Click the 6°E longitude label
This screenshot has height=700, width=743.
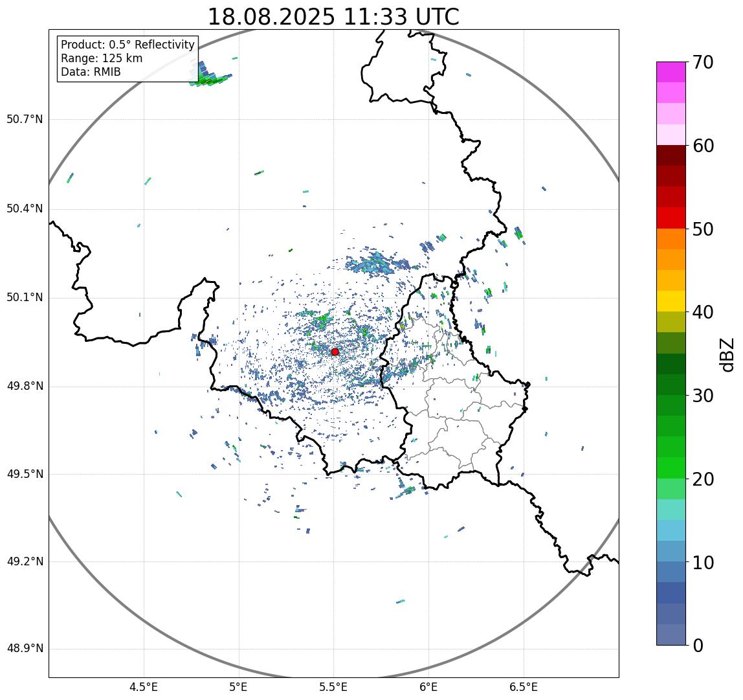(429, 687)
